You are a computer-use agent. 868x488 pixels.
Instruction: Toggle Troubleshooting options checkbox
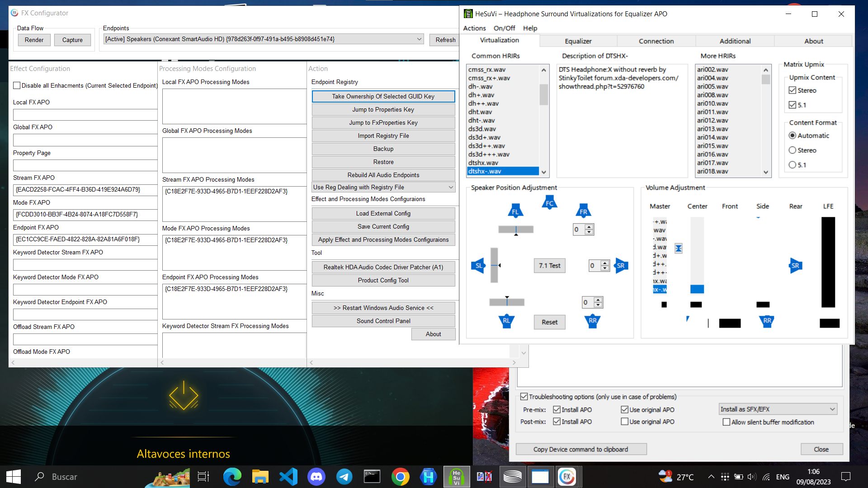click(524, 397)
